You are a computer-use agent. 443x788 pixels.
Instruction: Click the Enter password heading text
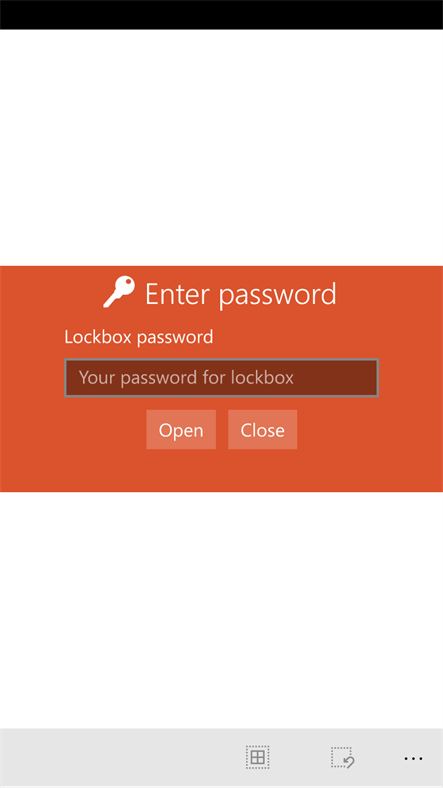pos(241,294)
